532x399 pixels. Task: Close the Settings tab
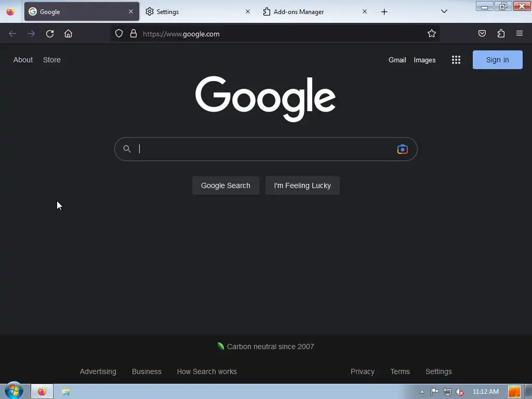pos(248,11)
